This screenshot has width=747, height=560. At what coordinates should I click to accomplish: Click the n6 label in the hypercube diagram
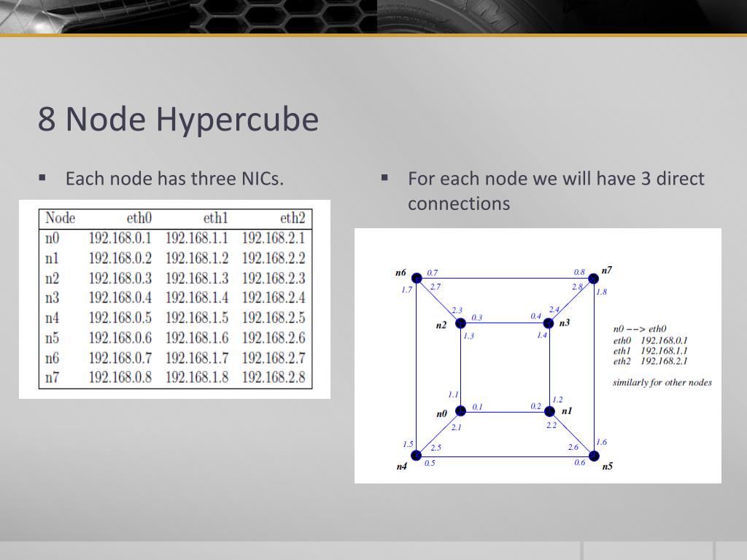click(400, 273)
